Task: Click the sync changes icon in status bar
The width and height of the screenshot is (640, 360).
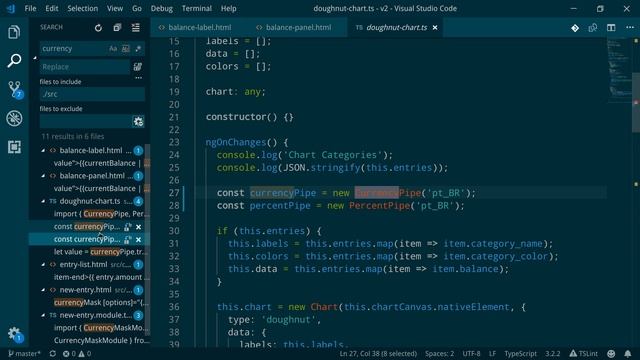Action: point(53,353)
